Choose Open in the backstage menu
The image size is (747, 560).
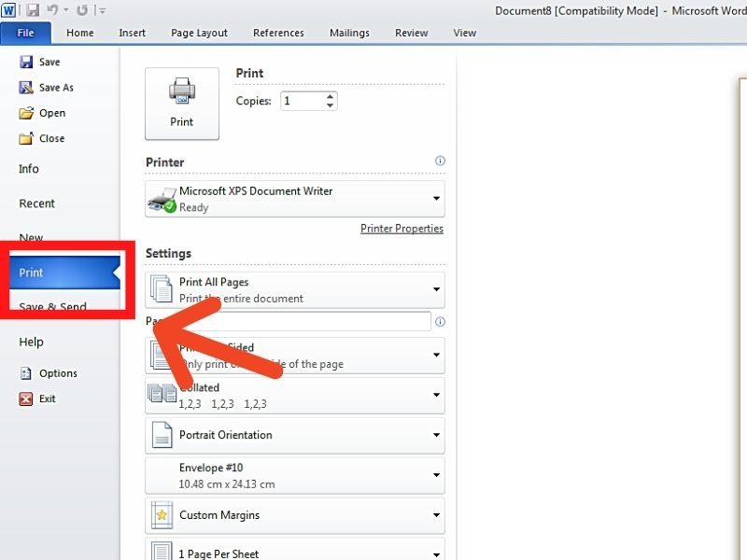click(42, 113)
